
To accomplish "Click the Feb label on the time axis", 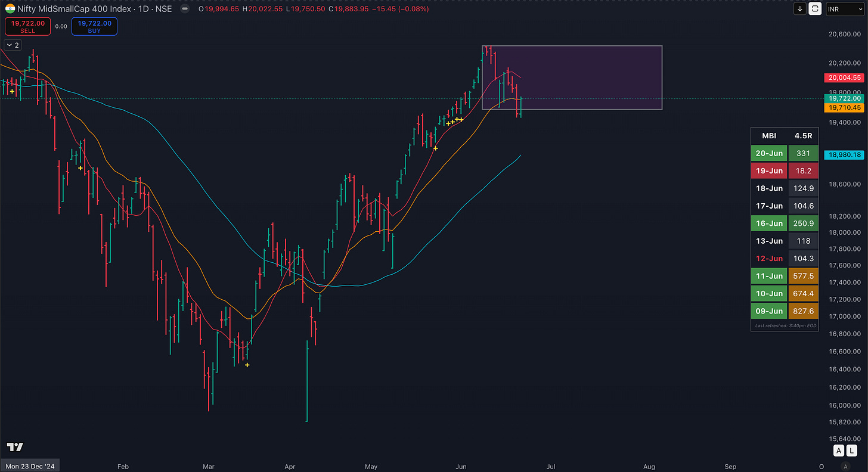I will 123,466.
